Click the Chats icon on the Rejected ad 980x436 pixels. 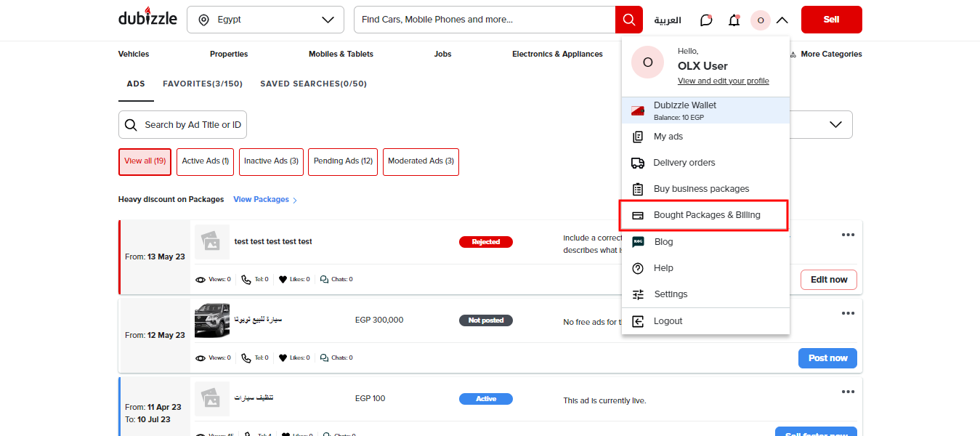click(325, 279)
